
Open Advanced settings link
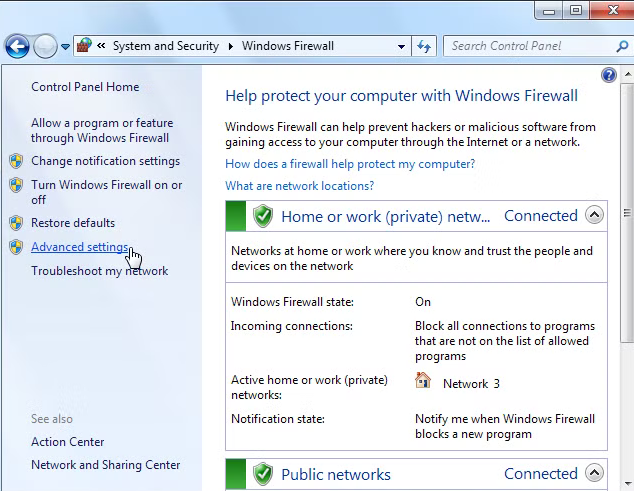click(x=80, y=247)
